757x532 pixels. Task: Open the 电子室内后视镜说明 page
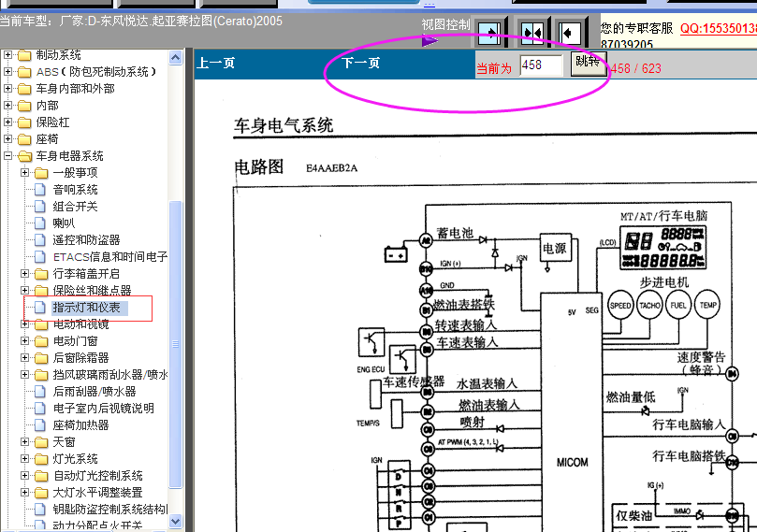point(103,409)
